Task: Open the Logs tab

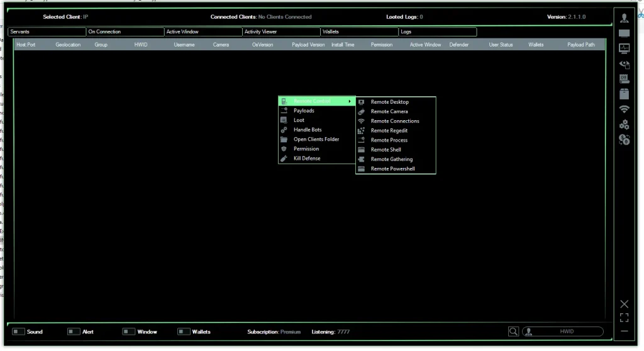Action: pos(437,31)
